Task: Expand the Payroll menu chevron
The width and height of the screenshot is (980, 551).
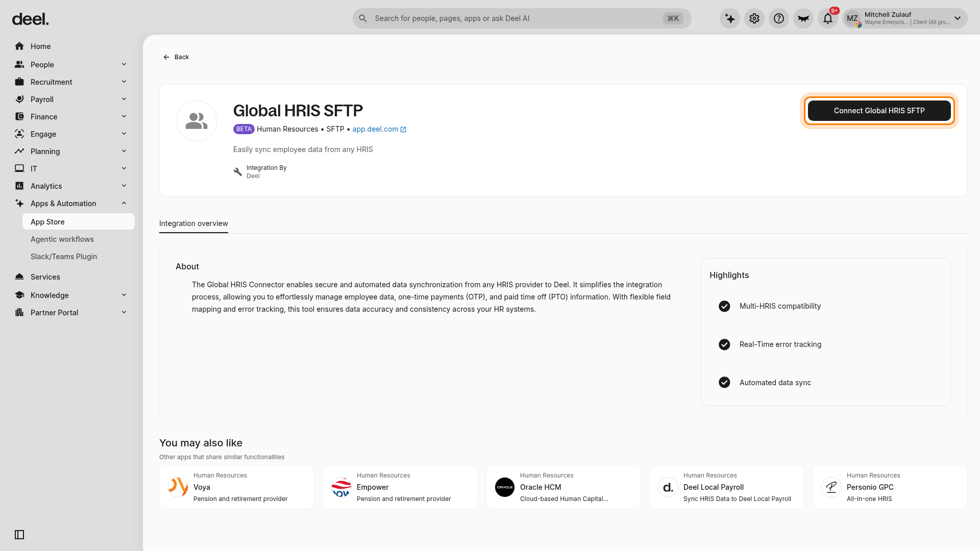Action: pyautogui.click(x=124, y=99)
